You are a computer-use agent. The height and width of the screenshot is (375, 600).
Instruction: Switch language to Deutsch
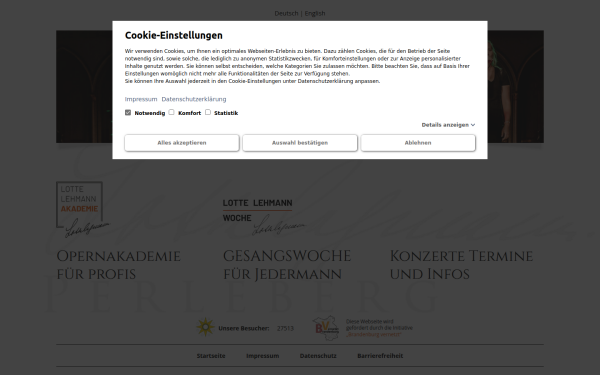pos(286,13)
